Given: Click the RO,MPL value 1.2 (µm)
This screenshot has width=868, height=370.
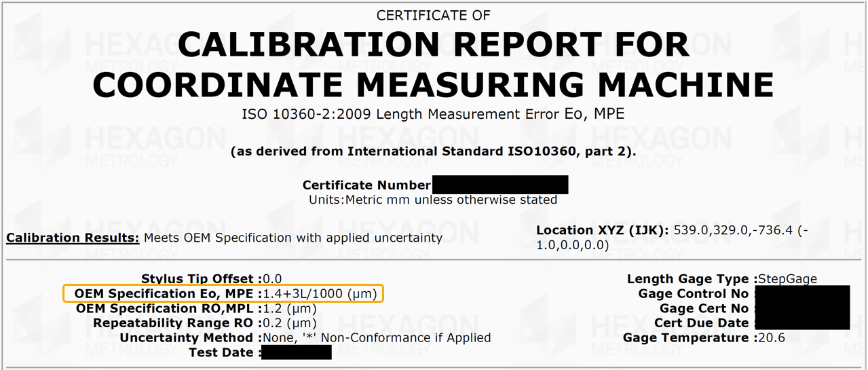Looking at the screenshot, I should click(290, 309).
